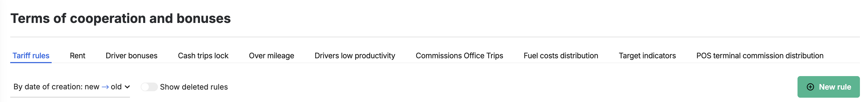Click the active Tariff rules tab
The height and width of the screenshot is (102, 868).
[x=31, y=55]
